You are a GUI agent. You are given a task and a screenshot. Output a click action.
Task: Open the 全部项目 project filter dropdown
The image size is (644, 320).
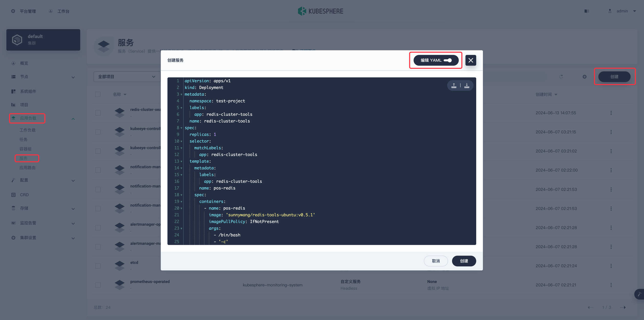[x=127, y=77]
